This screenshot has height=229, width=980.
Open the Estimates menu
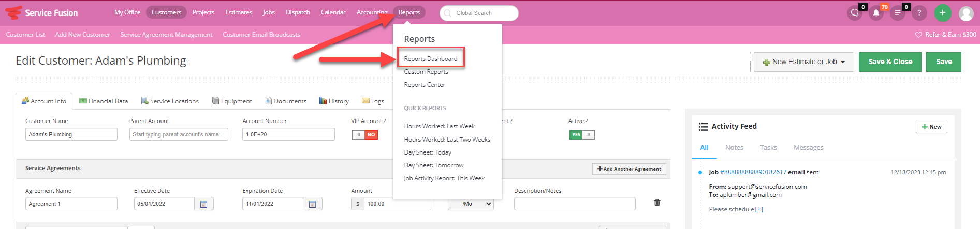[239, 12]
